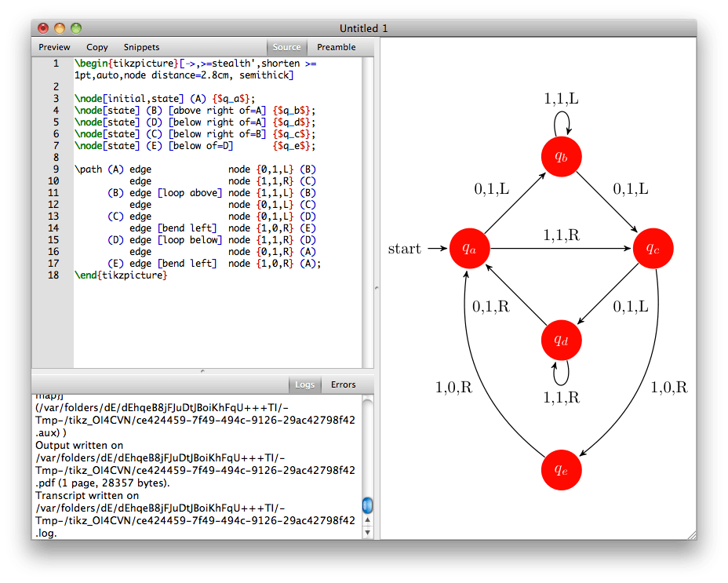Click the q_b state node in the preview
Viewport: 728px width, 583px height.
(x=562, y=156)
